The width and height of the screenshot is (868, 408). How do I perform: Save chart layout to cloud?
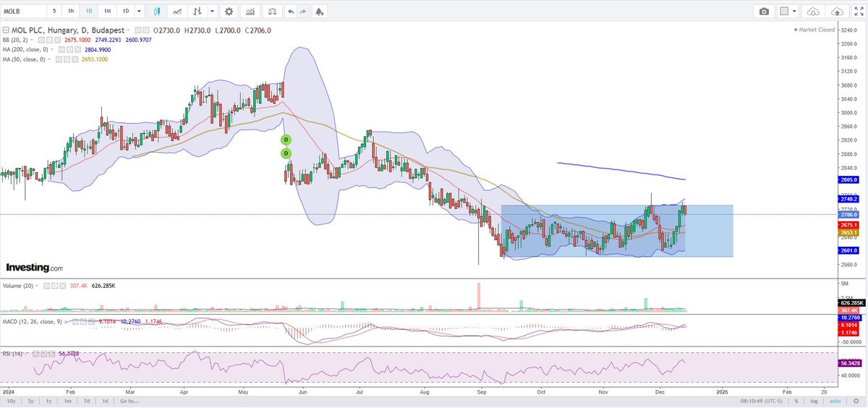click(x=838, y=12)
